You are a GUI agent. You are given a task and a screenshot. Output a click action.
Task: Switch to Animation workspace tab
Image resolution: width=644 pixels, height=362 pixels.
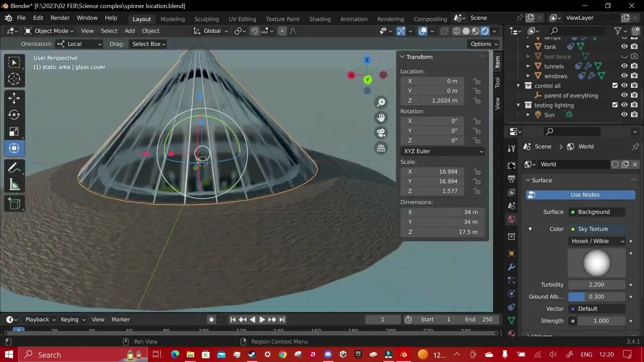pyautogui.click(x=354, y=19)
